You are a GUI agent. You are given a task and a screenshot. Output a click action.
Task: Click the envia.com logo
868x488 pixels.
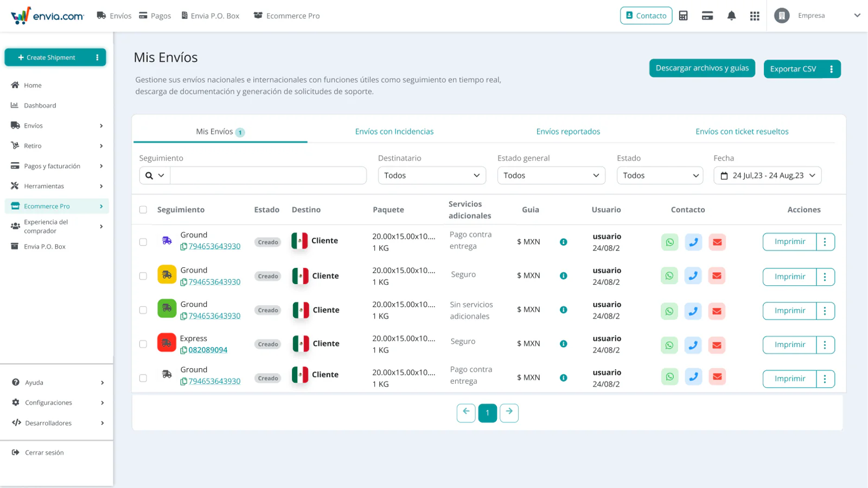48,16
